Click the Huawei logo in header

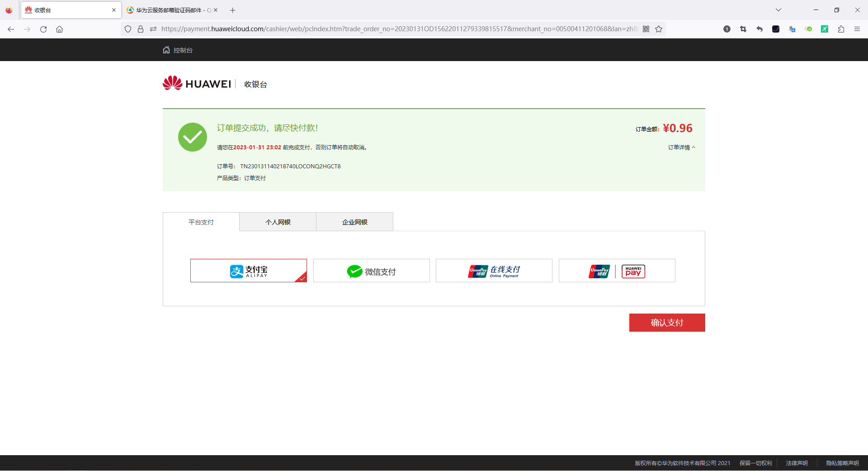pyautogui.click(x=197, y=83)
